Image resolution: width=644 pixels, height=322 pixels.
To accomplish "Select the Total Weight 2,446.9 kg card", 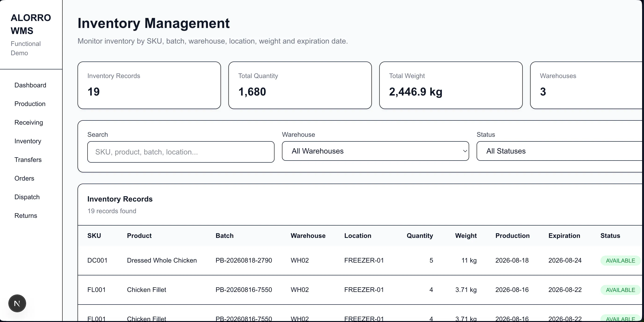I will pos(451,85).
